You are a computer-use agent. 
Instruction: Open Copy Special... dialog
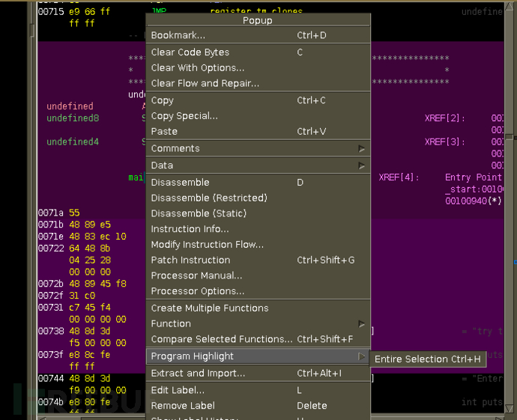[184, 116]
